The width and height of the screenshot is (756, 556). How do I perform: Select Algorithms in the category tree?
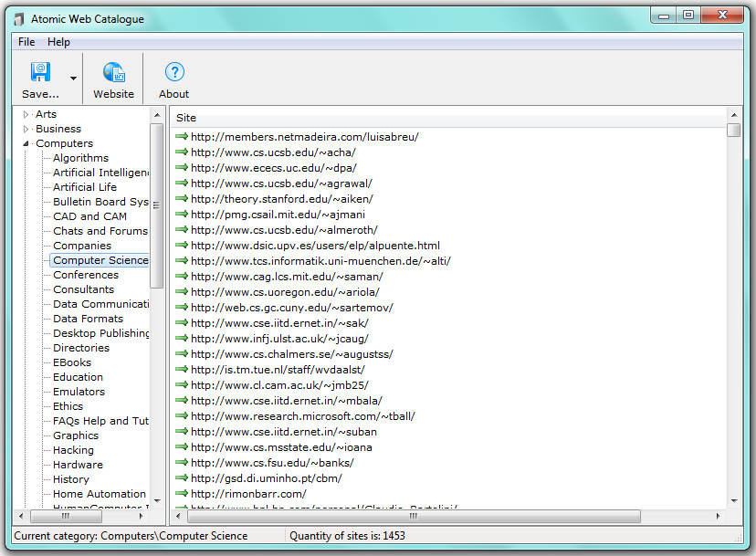80,158
